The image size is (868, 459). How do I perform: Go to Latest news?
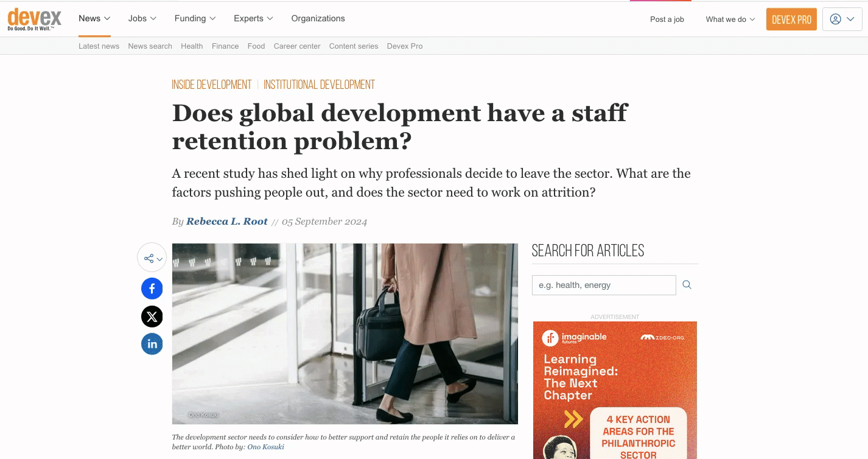pos(99,46)
